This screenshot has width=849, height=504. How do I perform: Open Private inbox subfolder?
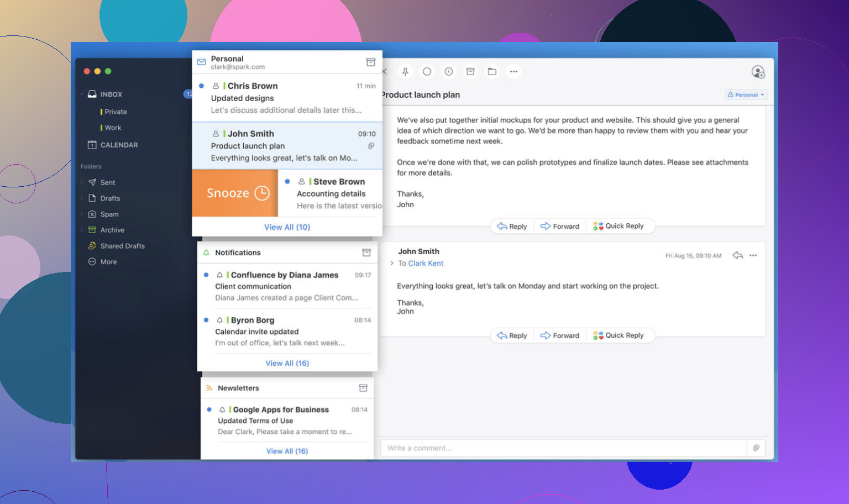click(x=116, y=112)
